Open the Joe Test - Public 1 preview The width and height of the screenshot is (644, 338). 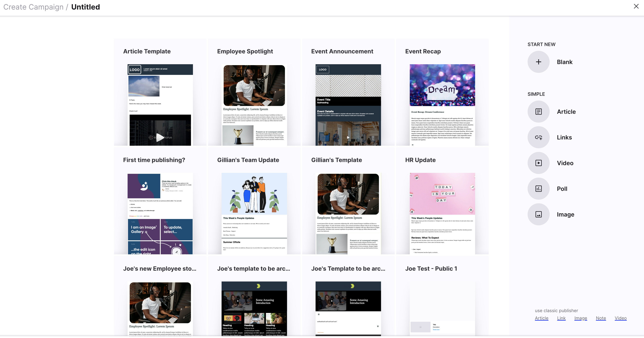pos(442,309)
